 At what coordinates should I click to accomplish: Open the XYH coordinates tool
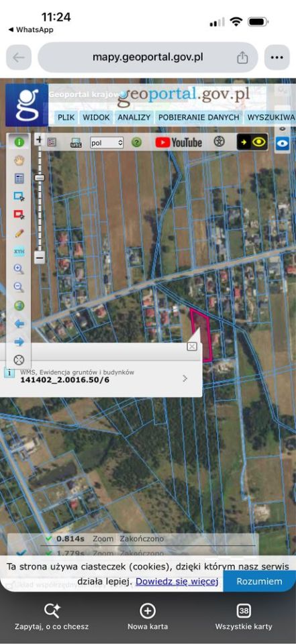[19, 252]
